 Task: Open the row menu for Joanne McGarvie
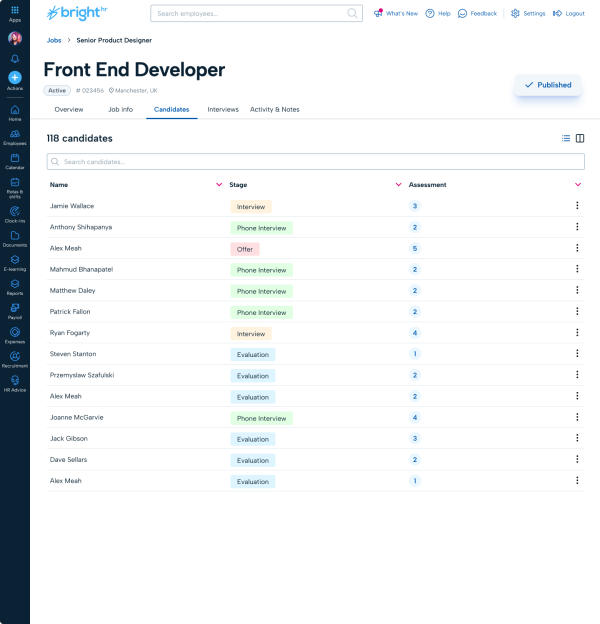click(577, 417)
